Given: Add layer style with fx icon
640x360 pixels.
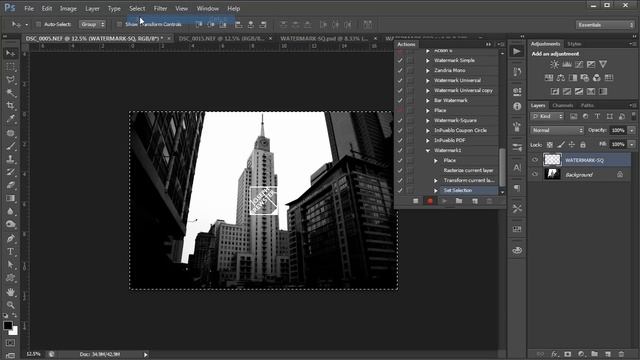Looking at the screenshot, I should (x=554, y=354).
